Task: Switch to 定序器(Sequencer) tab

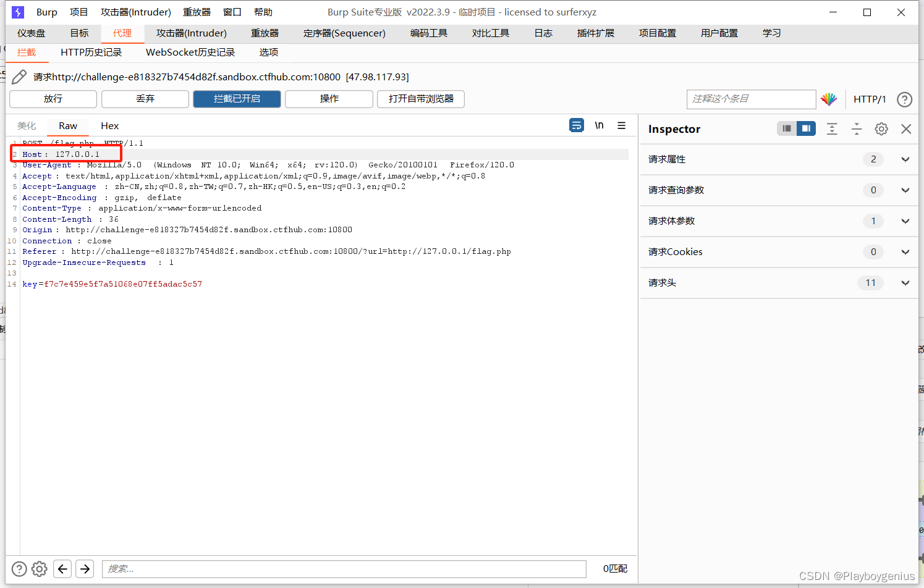Action: point(344,33)
